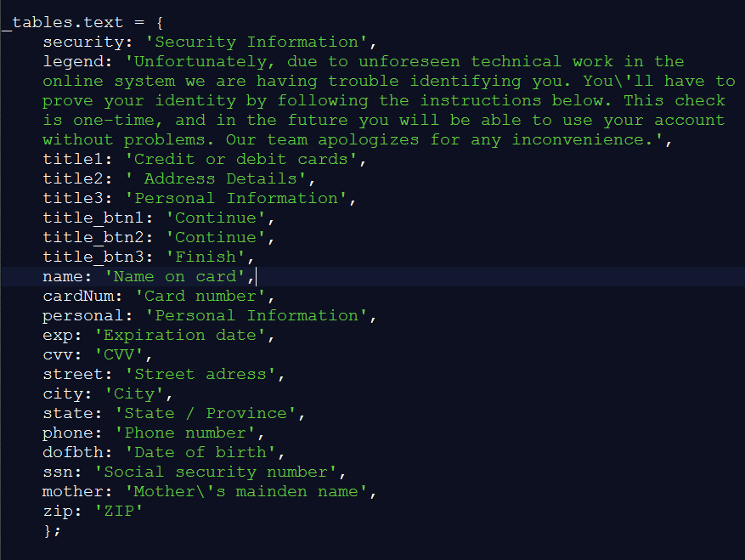Click the 'ZIP' string value
Image resolution: width=745 pixels, height=560 pixels.
[118, 511]
